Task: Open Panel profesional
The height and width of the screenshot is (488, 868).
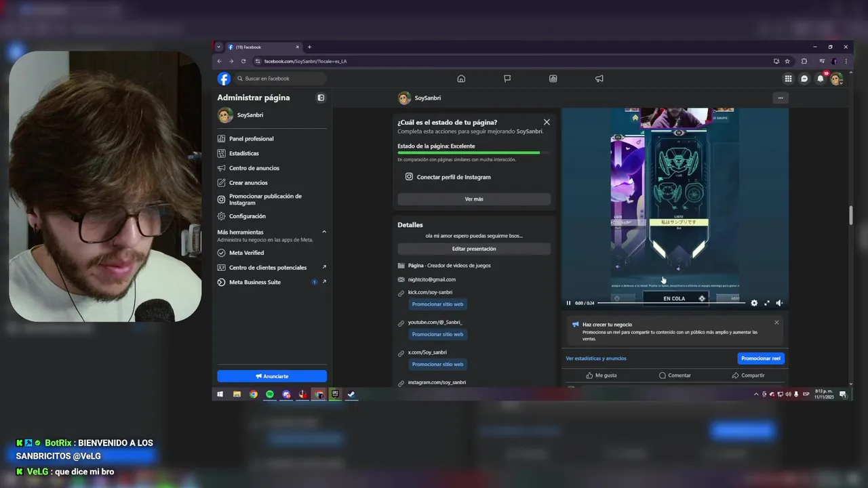Action: tap(272, 139)
